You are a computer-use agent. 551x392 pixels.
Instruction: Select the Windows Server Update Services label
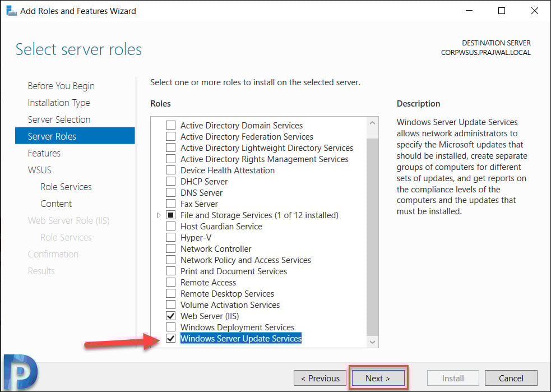coord(240,339)
